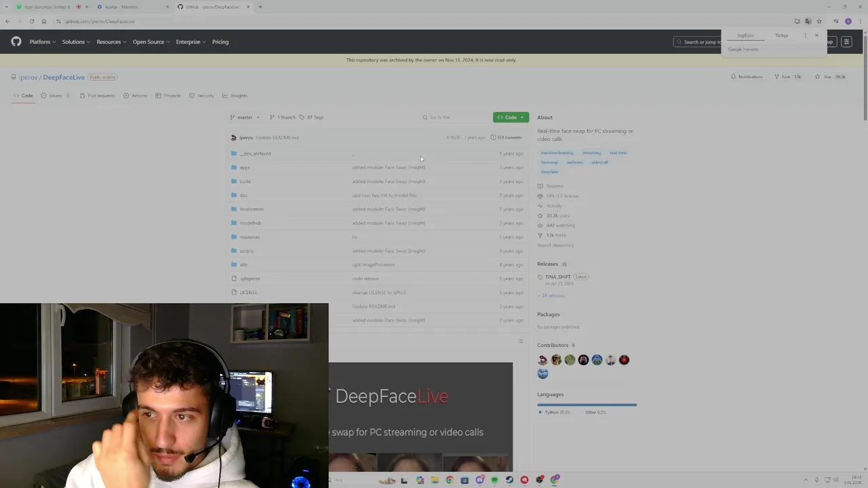868x488 pixels.
Task: Open Steam from the taskbar
Action: 509,480
